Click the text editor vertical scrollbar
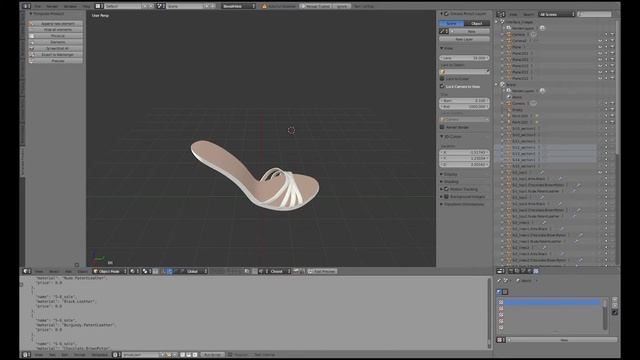This screenshot has height=360, width=640. [x=489, y=313]
